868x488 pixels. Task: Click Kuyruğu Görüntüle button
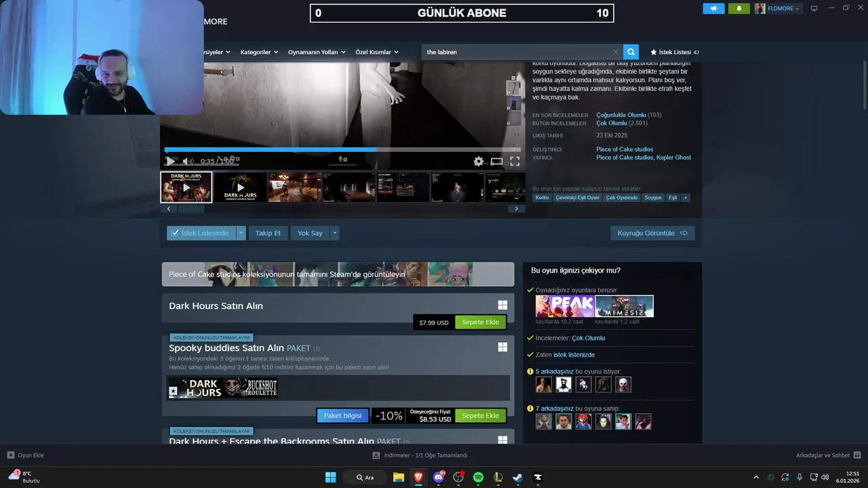coord(652,233)
